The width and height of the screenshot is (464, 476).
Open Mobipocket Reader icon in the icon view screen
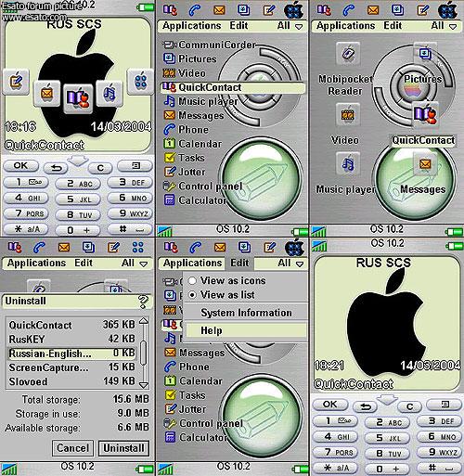click(x=348, y=53)
